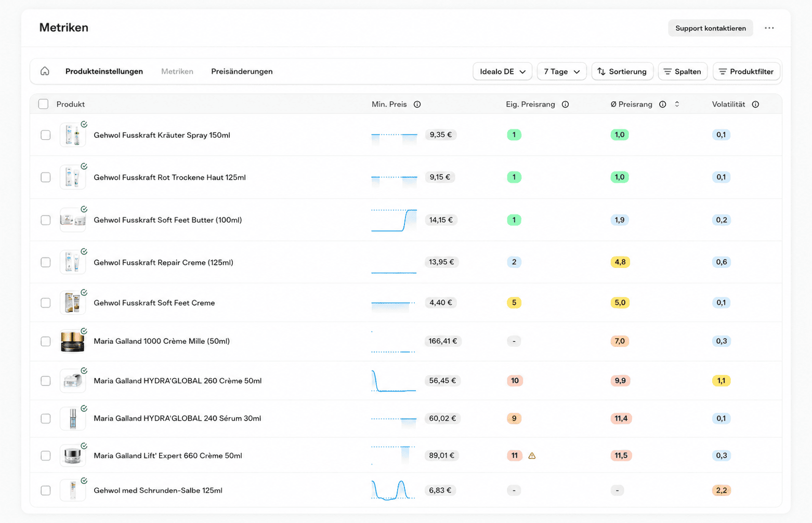Click price sparkline for HYDRA'GLOBAL 260 Crème

[x=394, y=381]
